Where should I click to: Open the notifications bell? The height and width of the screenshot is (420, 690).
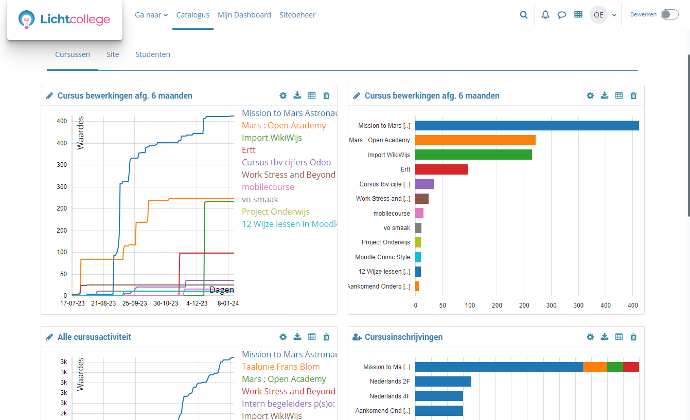click(545, 15)
